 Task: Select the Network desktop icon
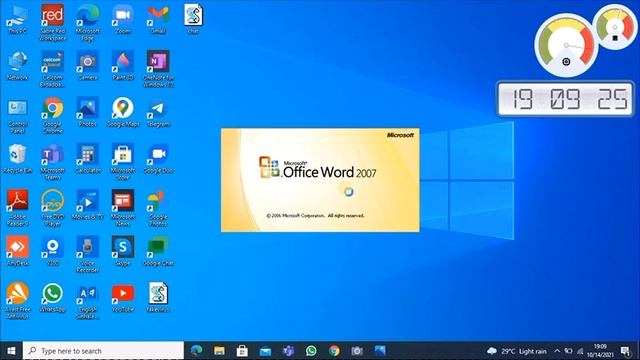point(18,66)
